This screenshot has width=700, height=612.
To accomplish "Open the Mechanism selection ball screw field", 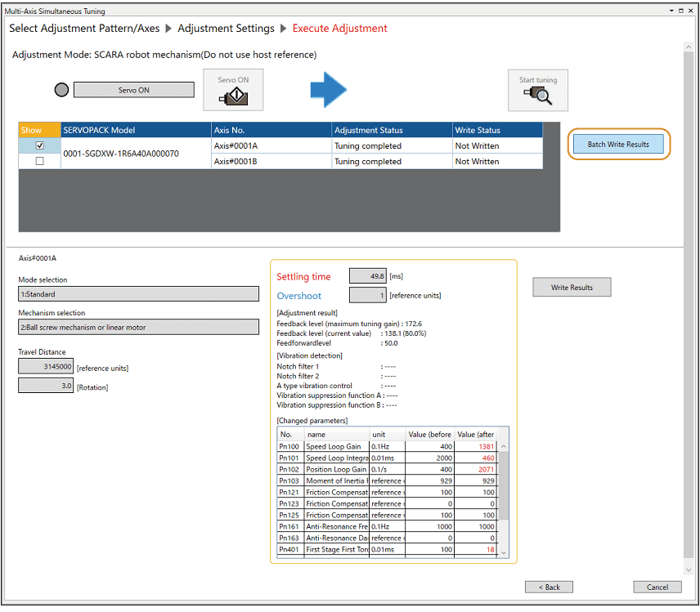I will pos(138,328).
